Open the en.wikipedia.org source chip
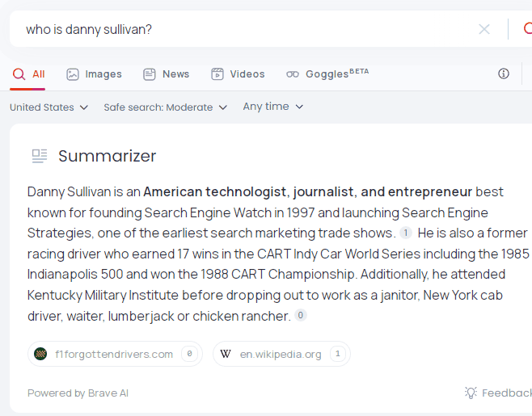 pos(281,354)
